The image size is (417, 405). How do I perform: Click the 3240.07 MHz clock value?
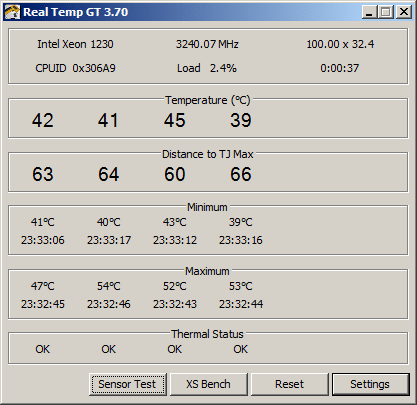pyautogui.click(x=207, y=44)
